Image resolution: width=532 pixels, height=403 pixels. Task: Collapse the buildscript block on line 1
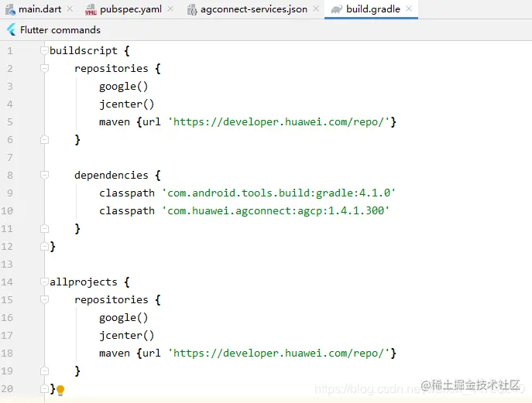click(44, 50)
